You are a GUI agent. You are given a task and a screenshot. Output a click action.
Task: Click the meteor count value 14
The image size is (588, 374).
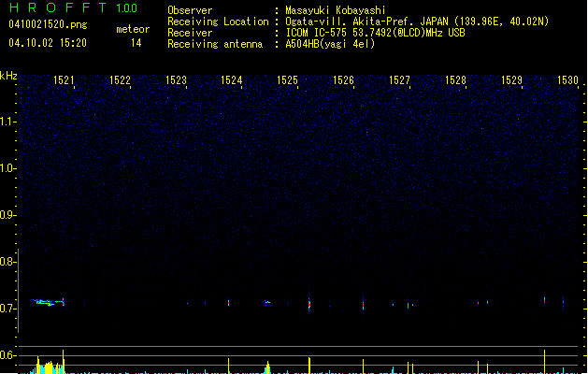pyautogui.click(x=136, y=43)
